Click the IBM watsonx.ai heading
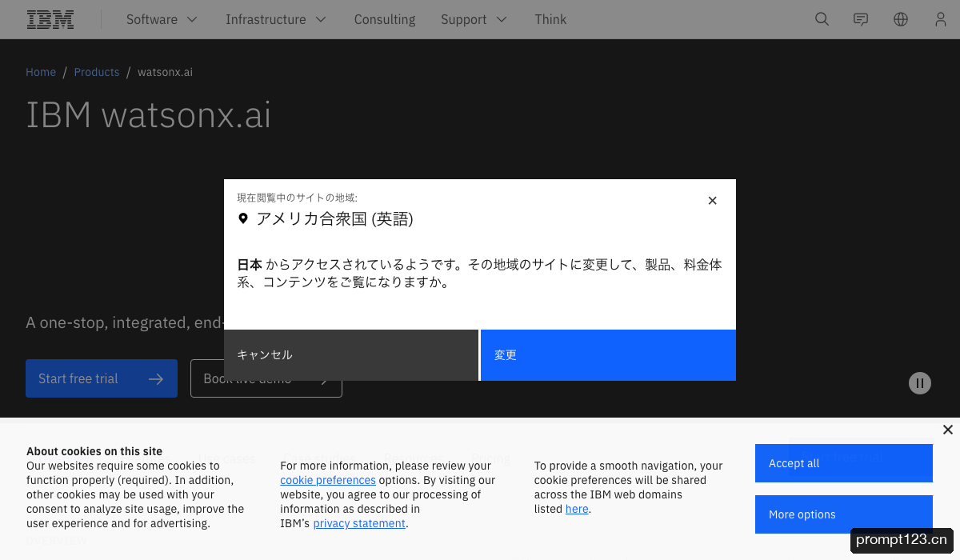The height and width of the screenshot is (560, 960). tap(149, 115)
